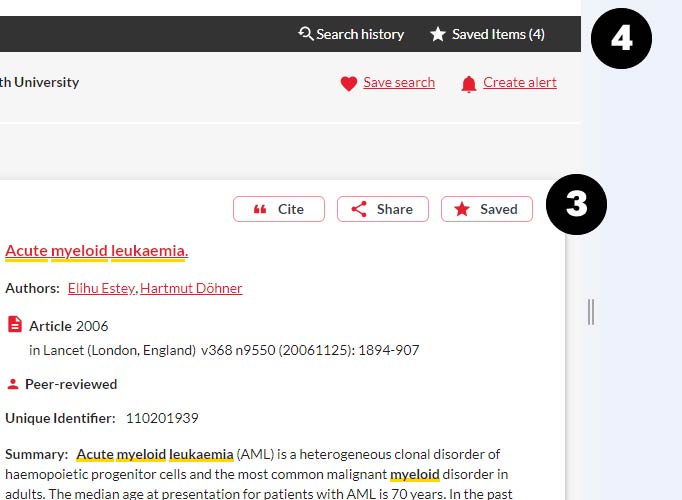The width and height of the screenshot is (682, 500).
Task: Click the Create alert link
Action: [x=519, y=83]
